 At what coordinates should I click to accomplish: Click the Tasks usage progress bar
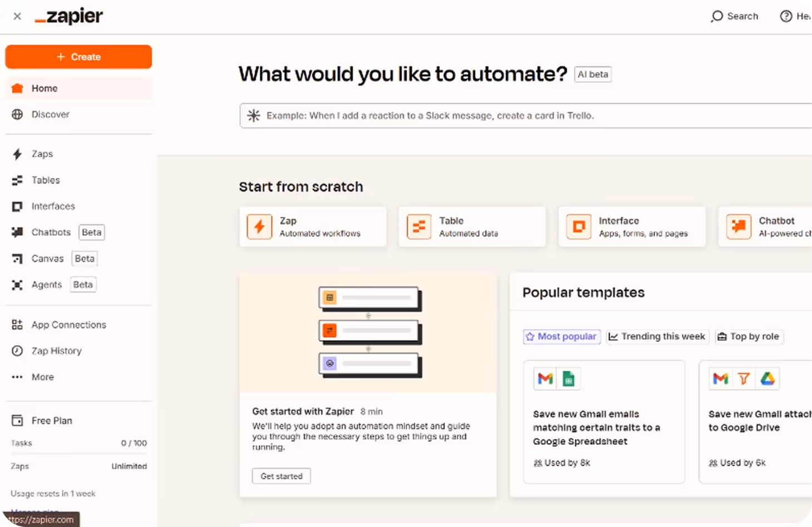79,454
